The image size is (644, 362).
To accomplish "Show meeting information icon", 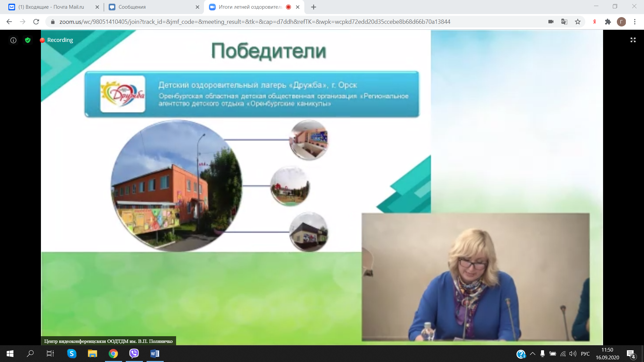I will point(13,40).
